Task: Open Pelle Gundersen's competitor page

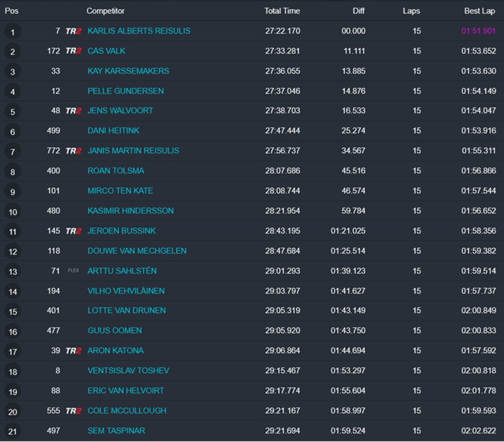Action: [125, 91]
